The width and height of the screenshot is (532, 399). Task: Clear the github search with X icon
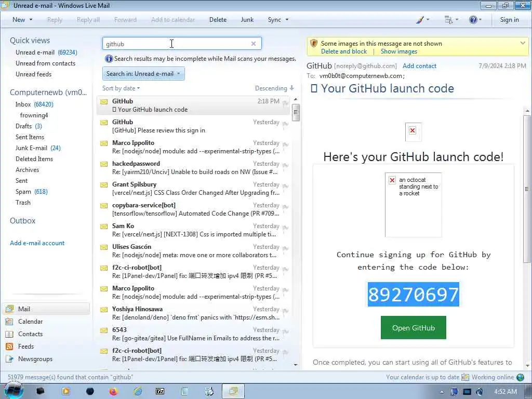click(x=253, y=44)
